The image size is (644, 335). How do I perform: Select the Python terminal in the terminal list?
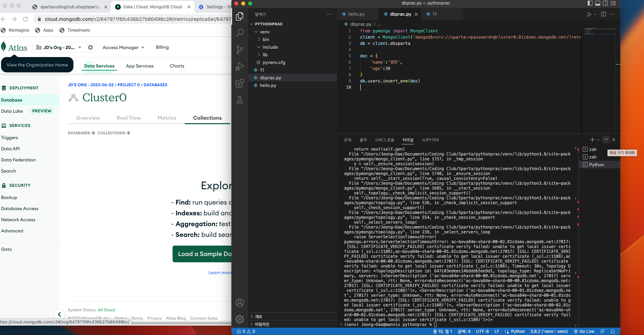(x=599, y=165)
